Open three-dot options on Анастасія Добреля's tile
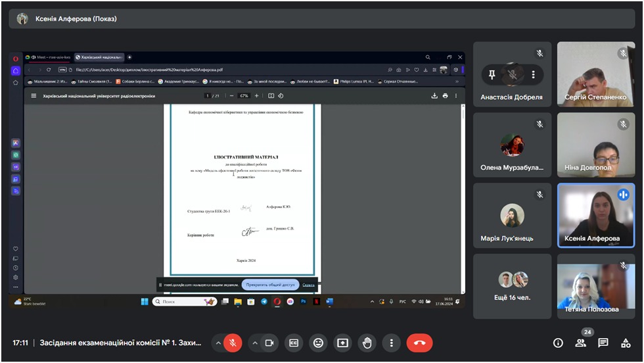The height and width of the screenshot is (363, 644). pos(533,75)
